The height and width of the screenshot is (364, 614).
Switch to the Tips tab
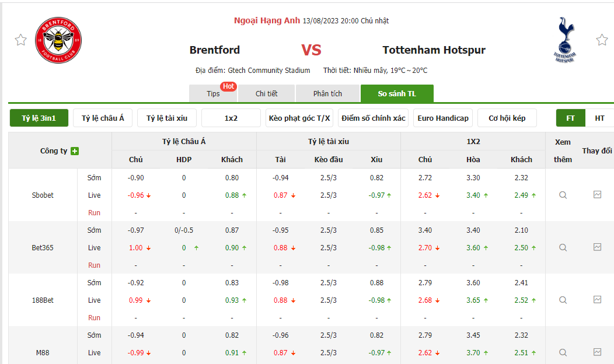coord(213,93)
